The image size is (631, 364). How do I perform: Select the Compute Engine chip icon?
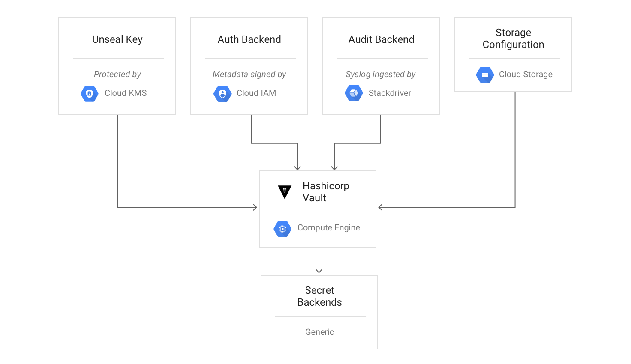[282, 229]
